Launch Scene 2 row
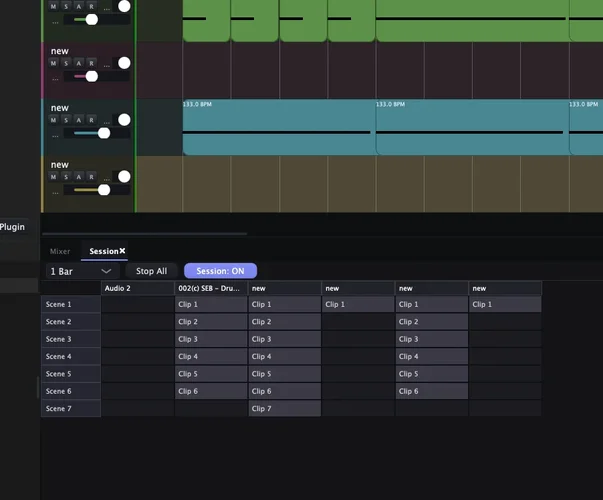 click(71, 322)
